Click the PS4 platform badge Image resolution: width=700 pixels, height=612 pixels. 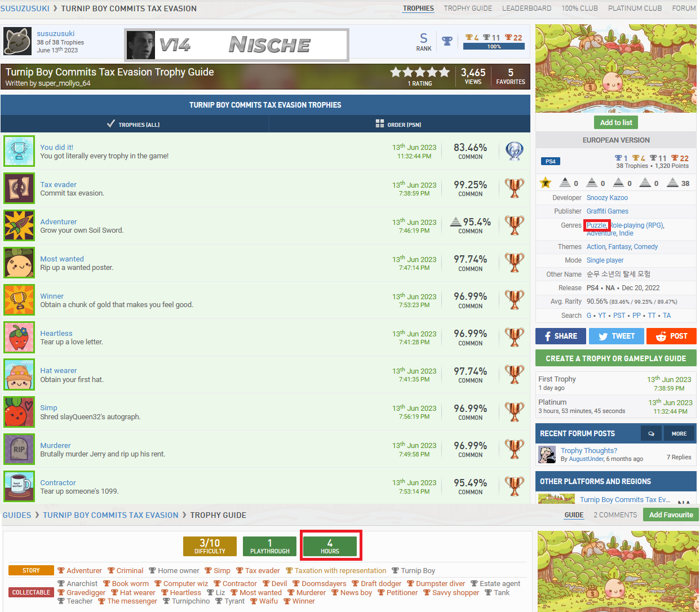point(551,162)
